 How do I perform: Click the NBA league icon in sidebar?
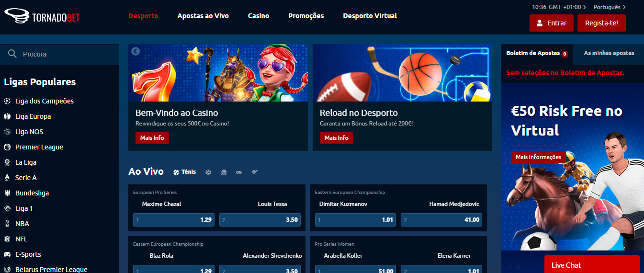[7, 224]
